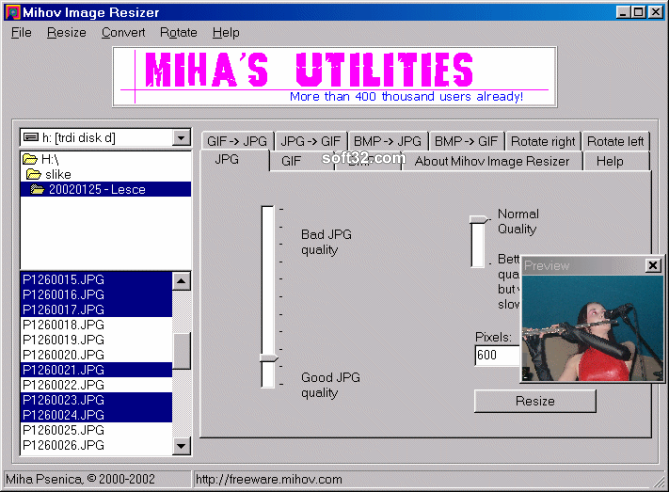Maximize the Mihov Image Resizer window
The height and width of the screenshot is (492, 669).
pyautogui.click(x=639, y=12)
